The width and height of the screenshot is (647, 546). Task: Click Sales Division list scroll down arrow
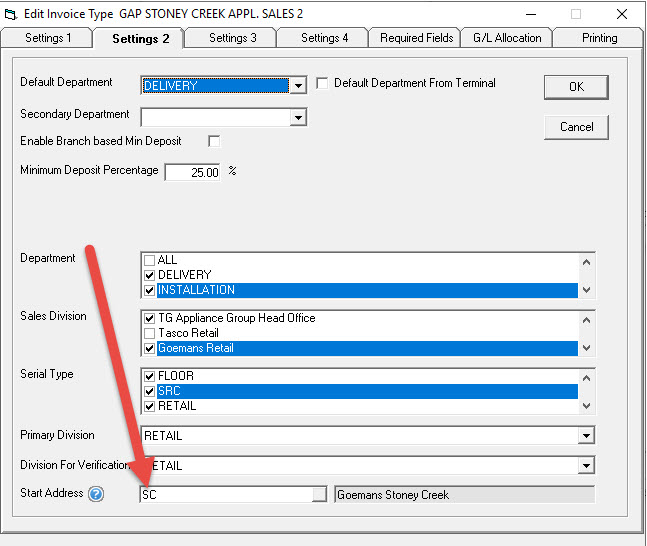[586, 348]
